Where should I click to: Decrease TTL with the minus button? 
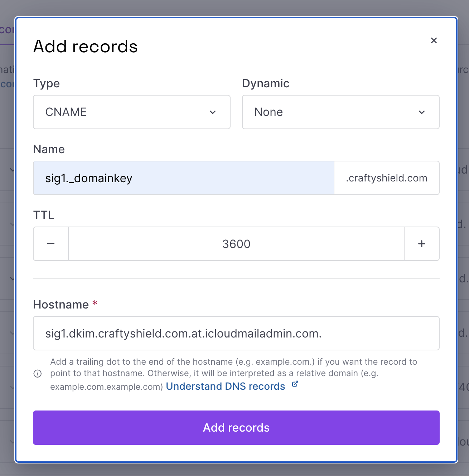[x=51, y=244]
